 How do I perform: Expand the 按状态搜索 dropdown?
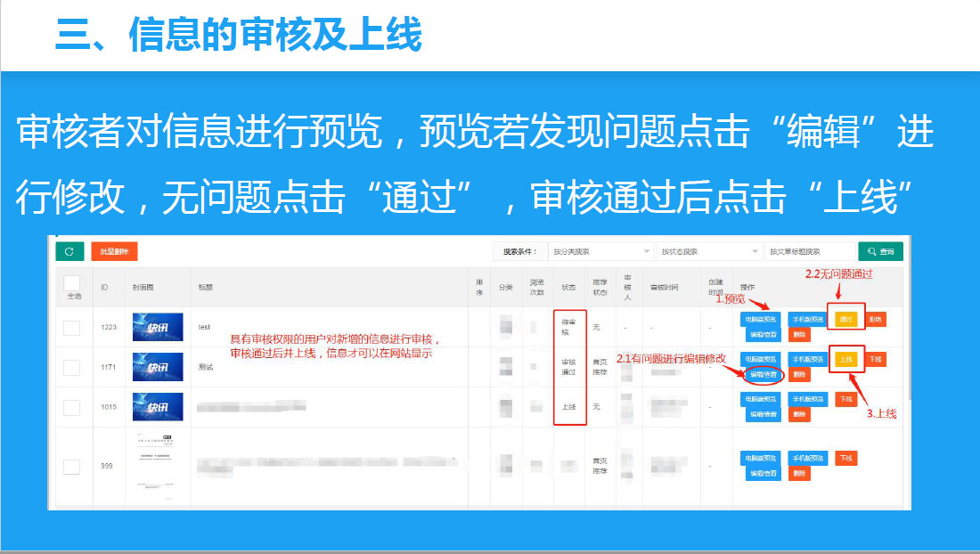pos(709,252)
